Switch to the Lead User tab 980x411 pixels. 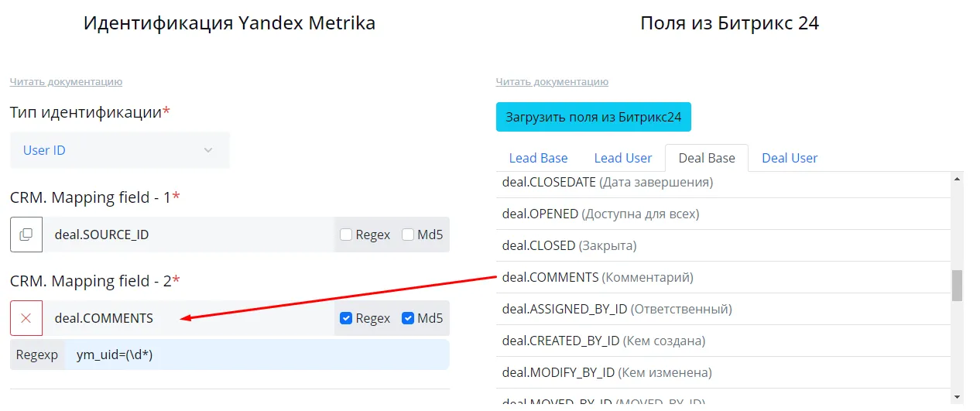click(x=623, y=158)
